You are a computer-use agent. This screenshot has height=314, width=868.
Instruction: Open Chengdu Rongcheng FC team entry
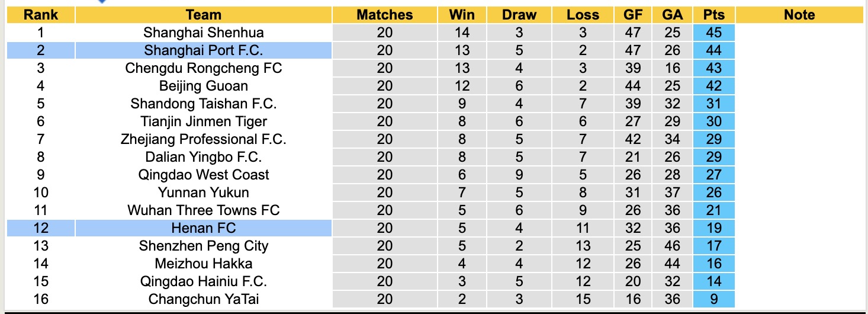pyautogui.click(x=203, y=68)
